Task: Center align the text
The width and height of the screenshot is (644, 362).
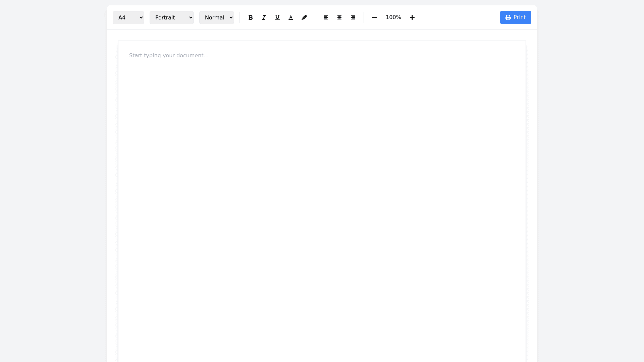Action: coord(339,17)
